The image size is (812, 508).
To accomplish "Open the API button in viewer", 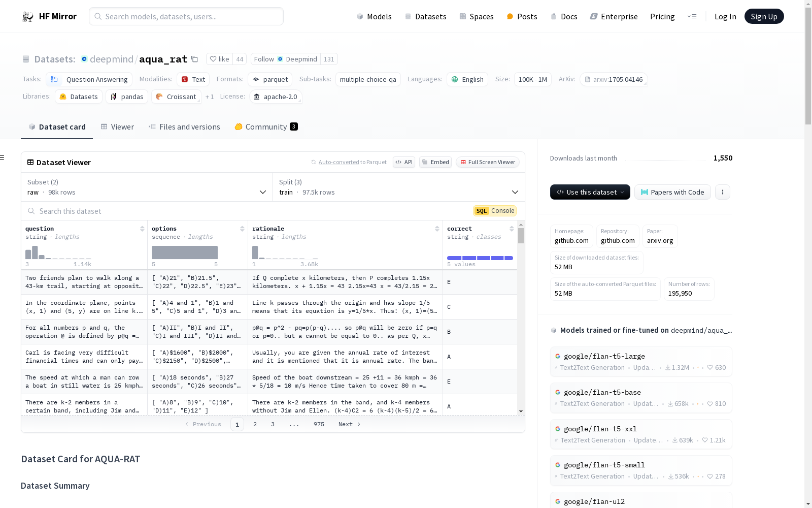I will coord(404,162).
